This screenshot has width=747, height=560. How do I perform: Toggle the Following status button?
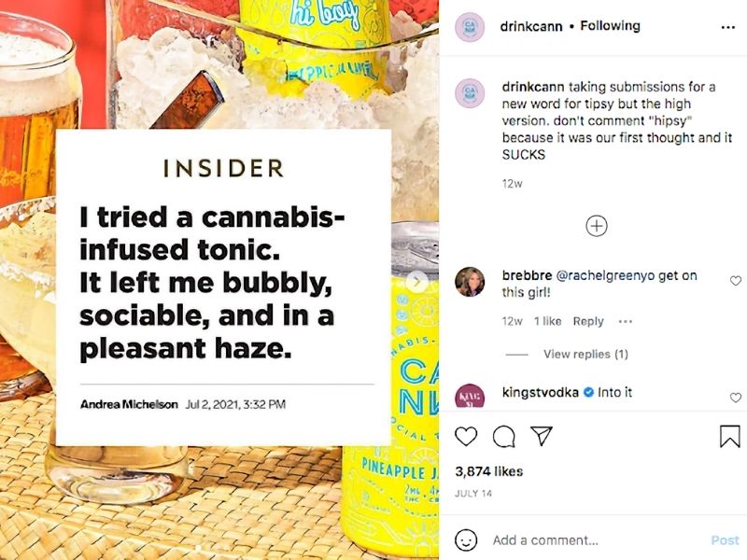click(x=610, y=26)
